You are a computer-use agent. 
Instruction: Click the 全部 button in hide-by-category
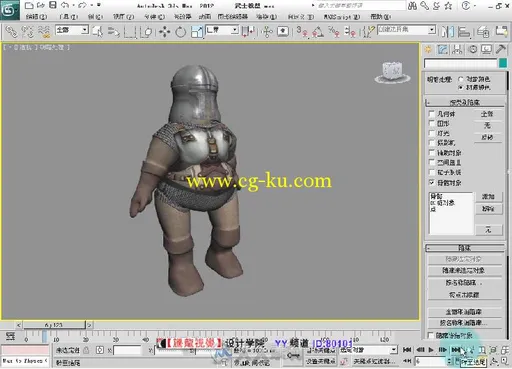coord(487,114)
